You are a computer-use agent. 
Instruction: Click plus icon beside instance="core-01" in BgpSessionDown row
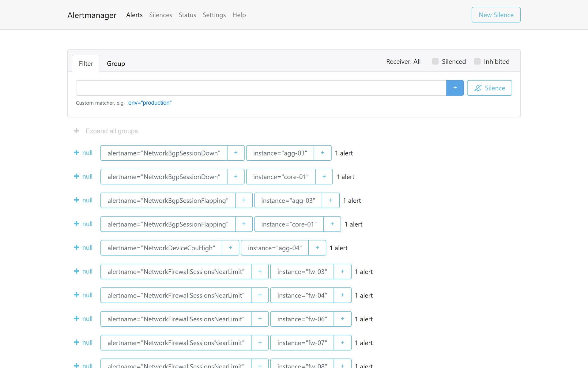coord(324,177)
